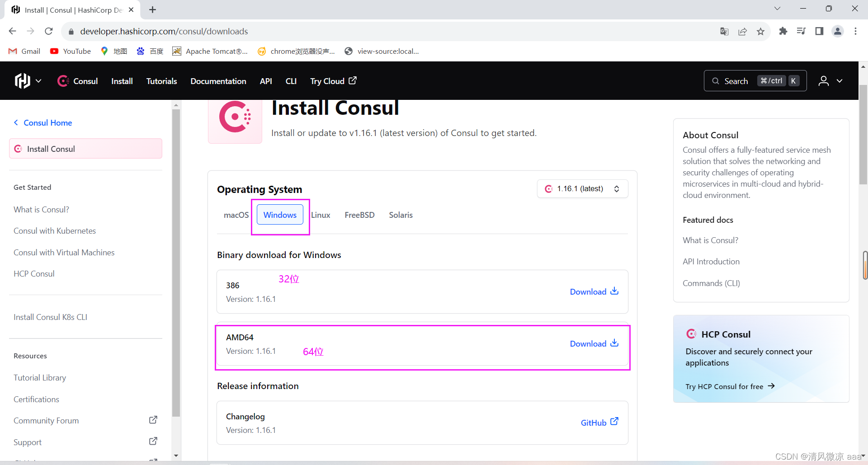Click the HashiCorp logo in navbar
Viewport: 868px width, 465px height.
[x=22, y=81]
